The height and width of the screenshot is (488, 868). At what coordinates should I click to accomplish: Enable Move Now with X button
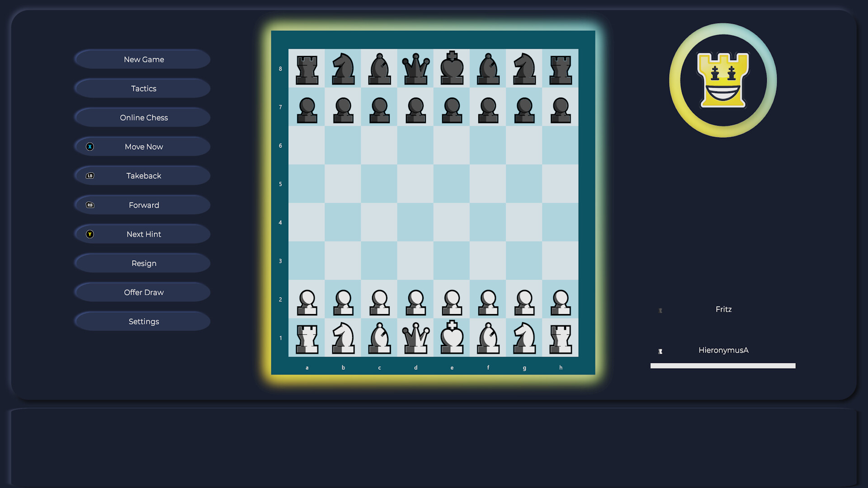pyautogui.click(x=143, y=146)
